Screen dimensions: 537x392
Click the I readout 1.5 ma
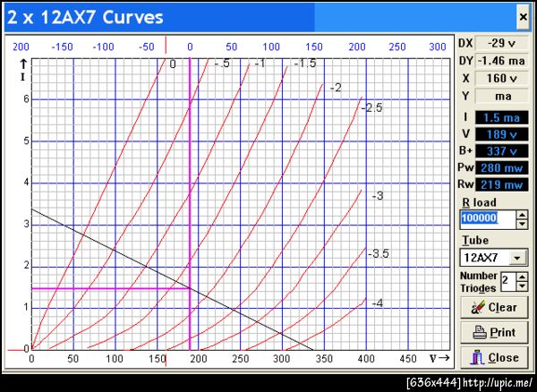point(502,118)
